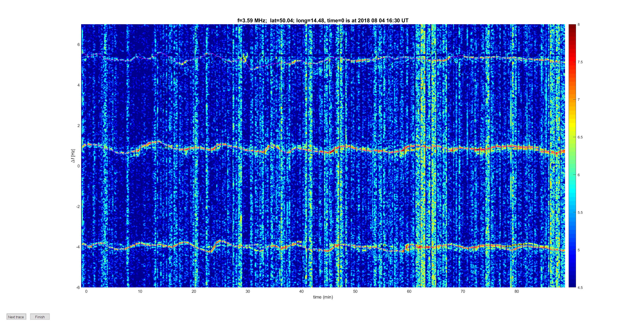Image resolution: width=644 pixels, height=323 pixels.
Task: Click the colorbar tick label 5.5
Action: click(x=580, y=212)
